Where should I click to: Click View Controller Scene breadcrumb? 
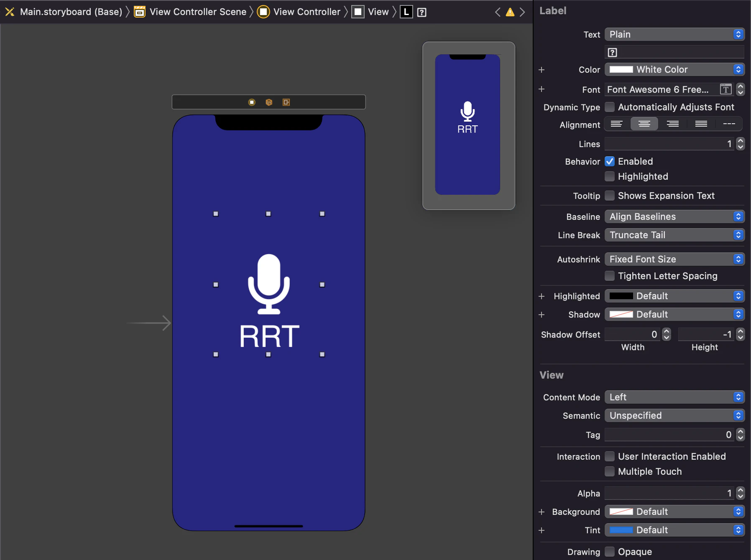click(198, 12)
